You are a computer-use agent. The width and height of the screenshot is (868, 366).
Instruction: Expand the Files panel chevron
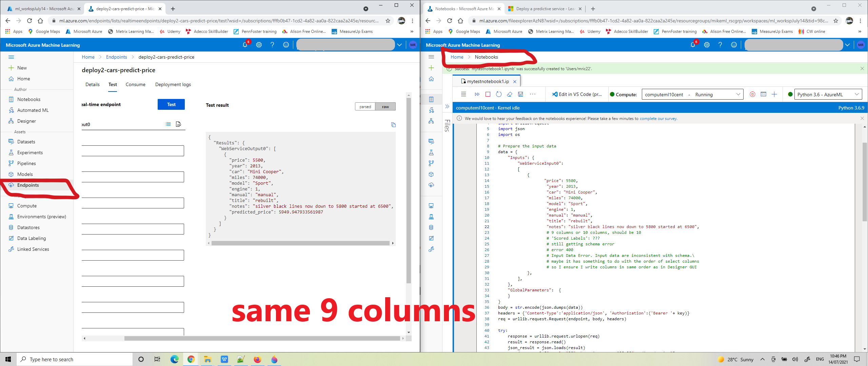click(447, 106)
